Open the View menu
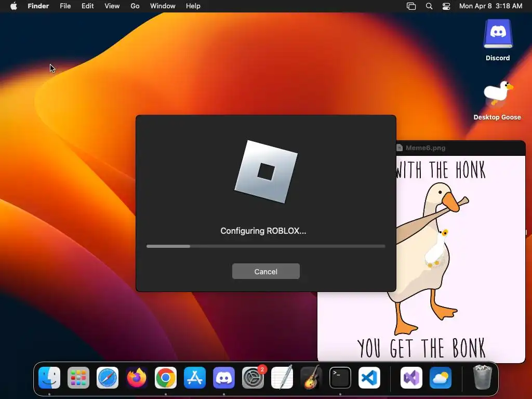532x399 pixels. click(x=112, y=6)
